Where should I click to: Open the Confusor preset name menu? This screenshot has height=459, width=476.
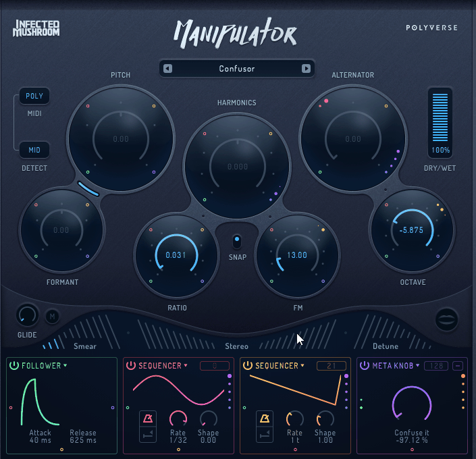pyautogui.click(x=237, y=69)
